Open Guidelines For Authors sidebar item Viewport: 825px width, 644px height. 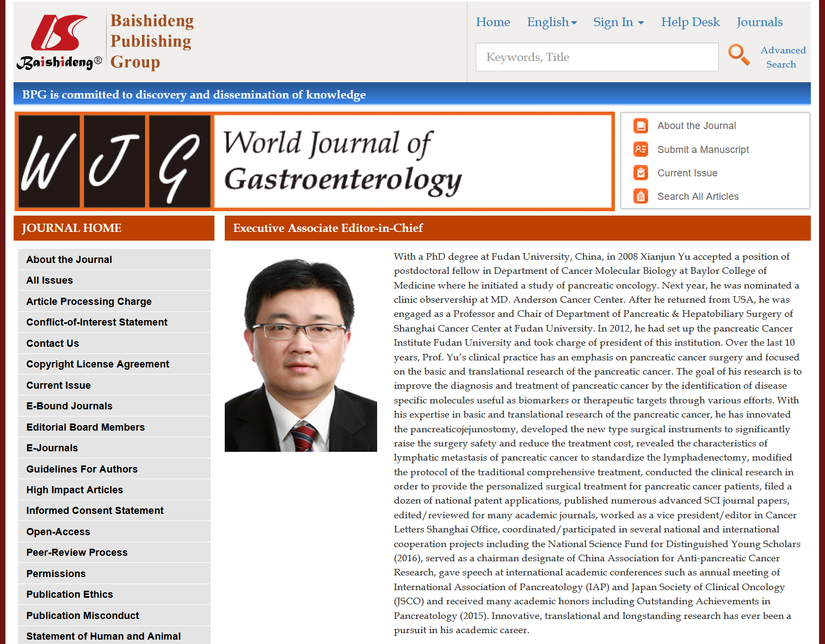114,469
